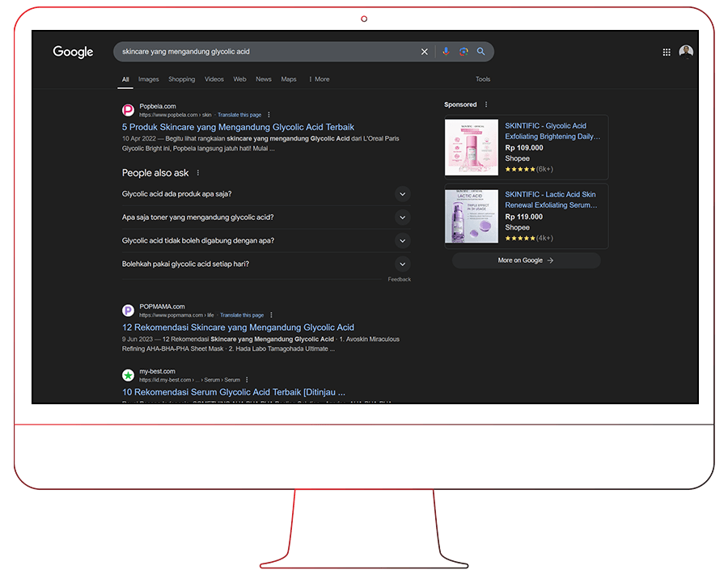728x574 pixels.
Task: Click the pink SKINTIFIC Glycolic Acid product thumbnail
Action: [x=472, y=147]
